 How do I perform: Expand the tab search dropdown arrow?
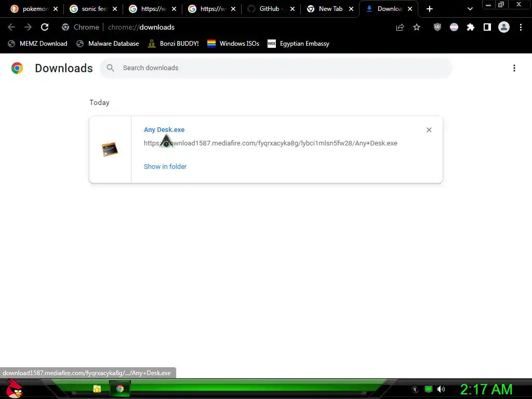click(470, 9)
